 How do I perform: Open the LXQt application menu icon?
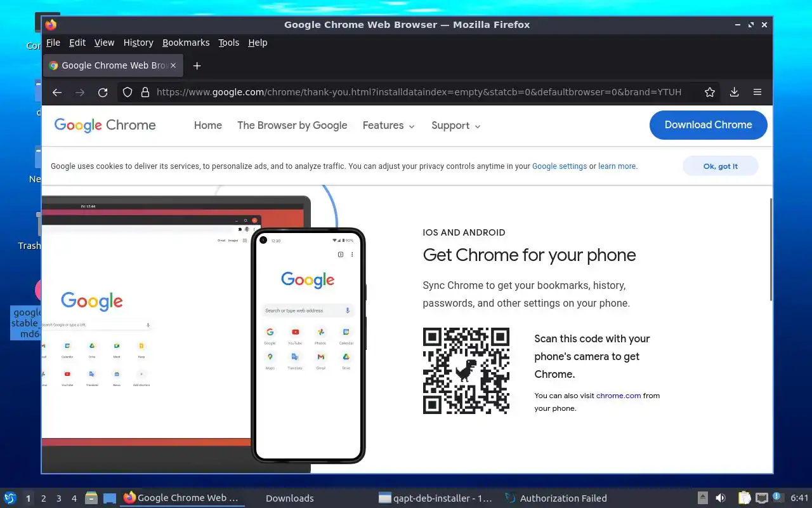tap(10, 498)
